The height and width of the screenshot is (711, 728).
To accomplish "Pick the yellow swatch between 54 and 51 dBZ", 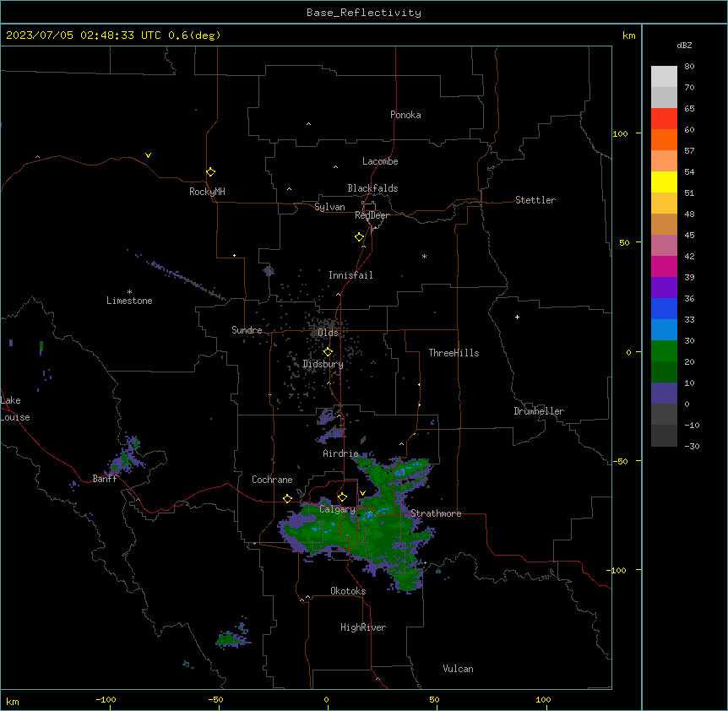I will pos(664,182).
